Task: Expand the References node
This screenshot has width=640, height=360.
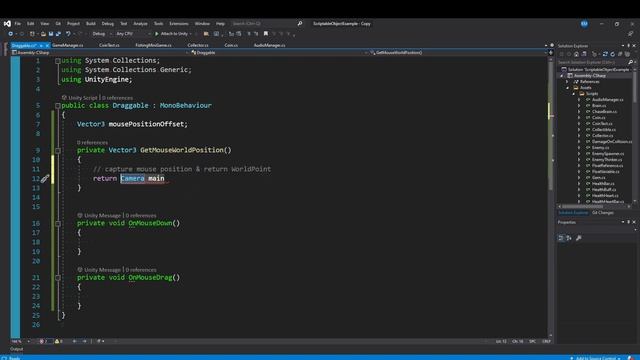Action: [567, 82]
